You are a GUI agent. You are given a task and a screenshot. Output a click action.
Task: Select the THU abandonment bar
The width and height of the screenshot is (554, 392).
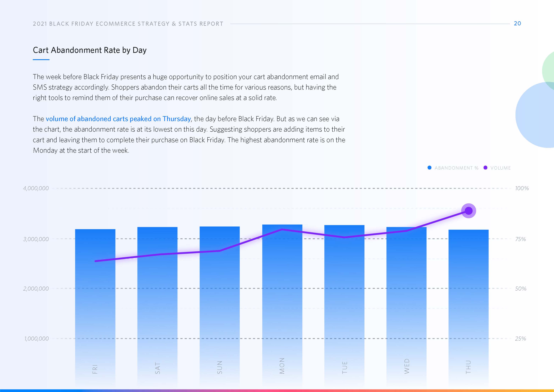pyautogui.click(x=468, y=302)
